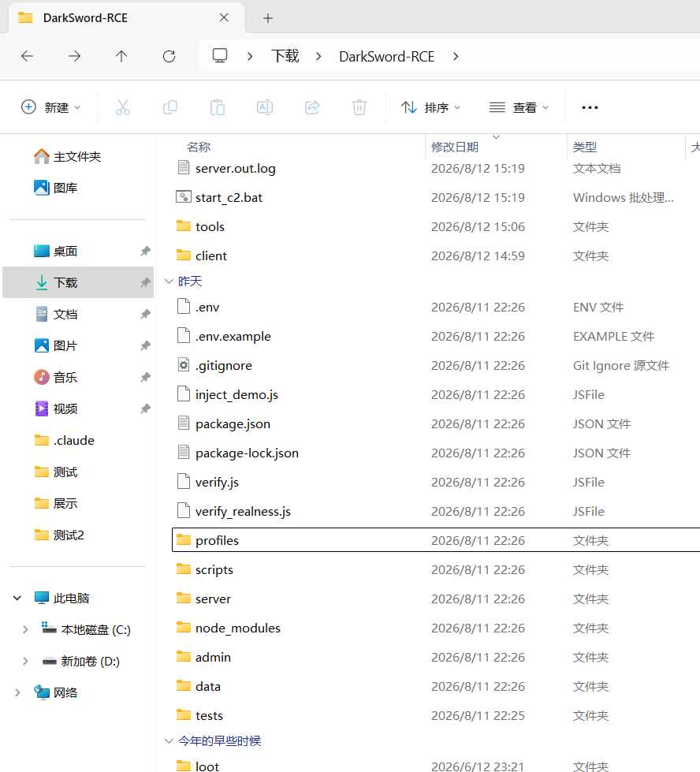Click chevron after DarkSword-RCE in address bar
Screen dimensions: 700x772
click(456, 57)
